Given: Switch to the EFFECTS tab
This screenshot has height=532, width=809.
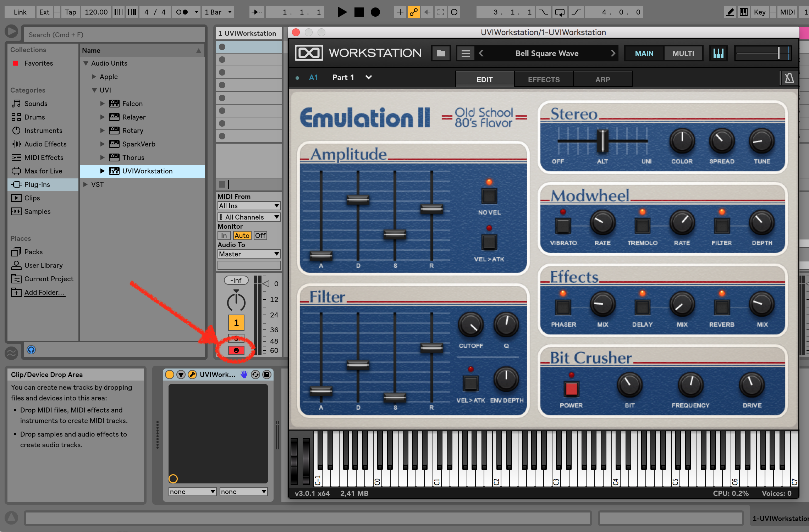Looking at the screenshot, I should (544, 79).
